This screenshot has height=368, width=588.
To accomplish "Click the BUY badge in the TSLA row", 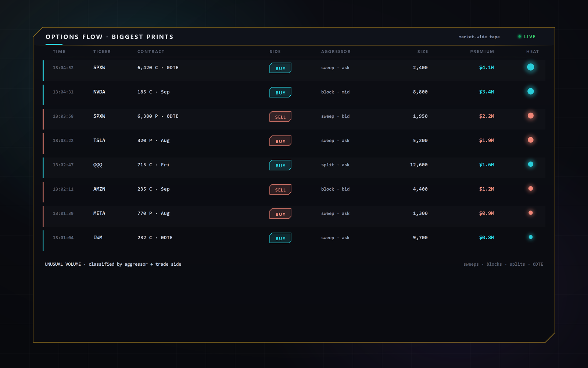I will coord(280,141).
